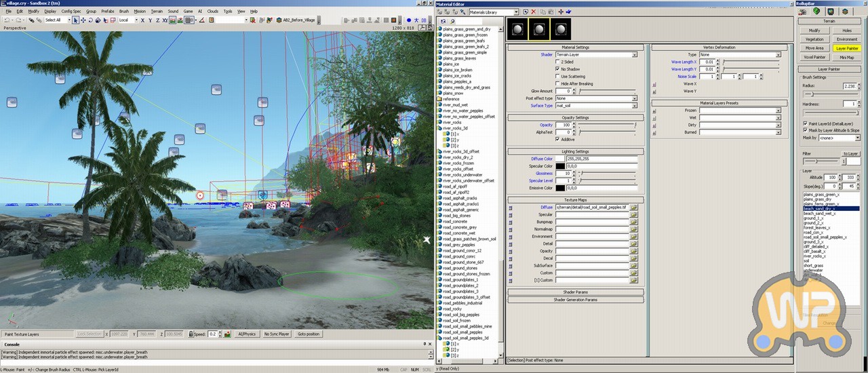The width and height of the screenshot is (868, 373).
Task: Toggle Paint LayerId (DetailLayer) checkbox
Action: [x=804, y=123]
